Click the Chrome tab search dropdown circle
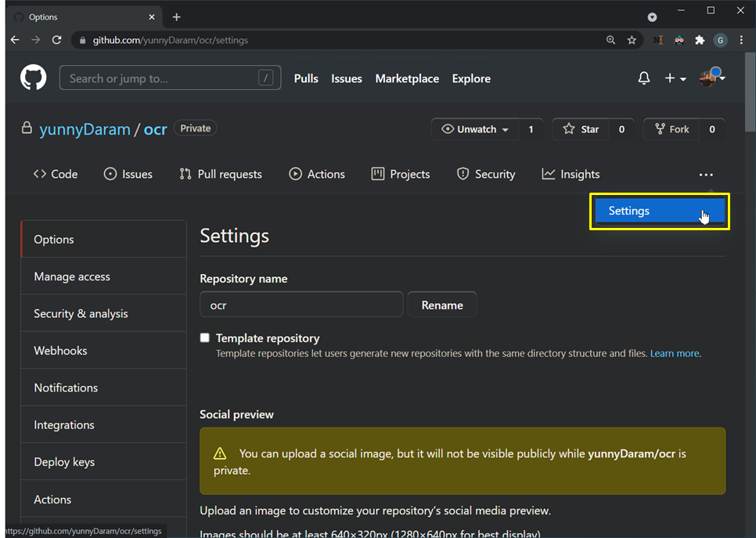The width and height of the screenshot is (756, 538). [x=652, y=17]
